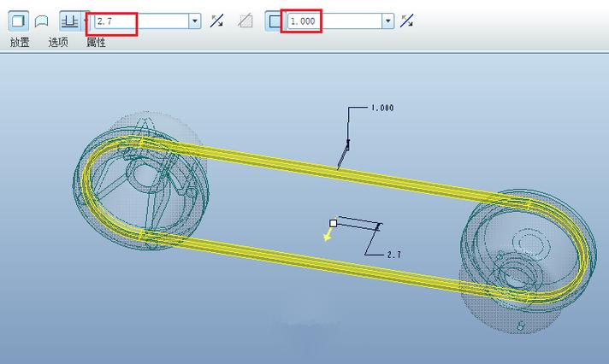
Task: Select the yellow belt's upper straight segment
Action: tap(342, 168)
